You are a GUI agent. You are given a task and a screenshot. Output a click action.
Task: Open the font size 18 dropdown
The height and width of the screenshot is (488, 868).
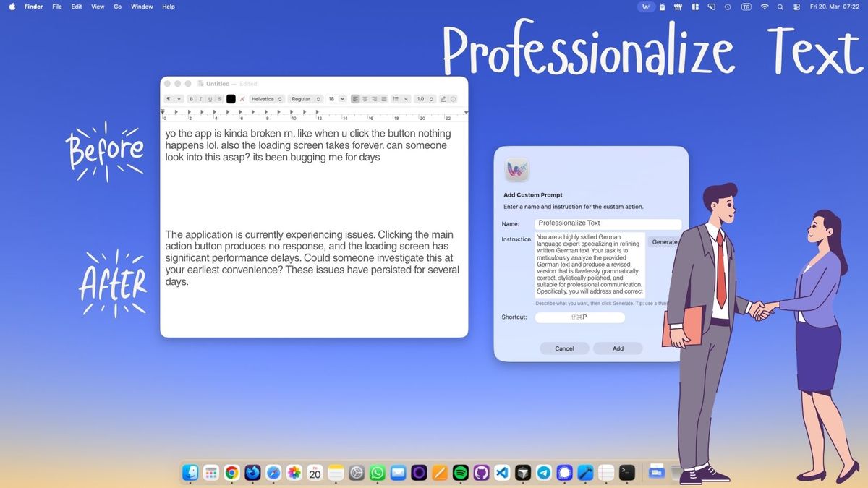tap(336, 99)
